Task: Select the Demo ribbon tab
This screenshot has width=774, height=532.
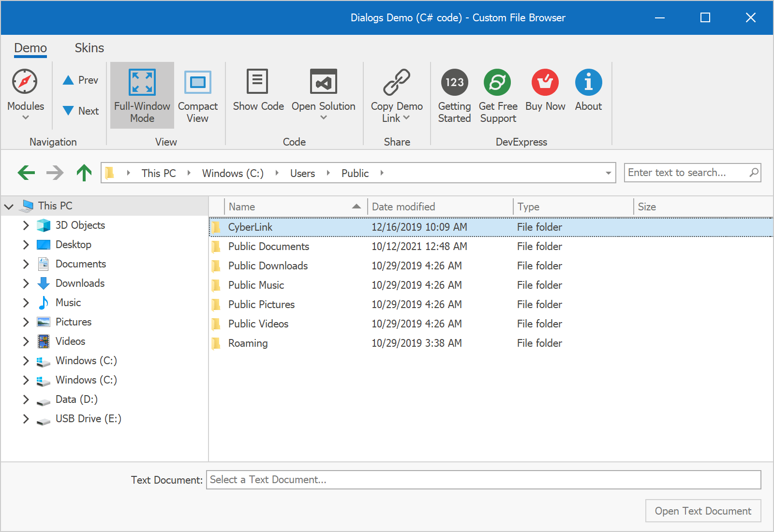Action: [x=30, y=48]
